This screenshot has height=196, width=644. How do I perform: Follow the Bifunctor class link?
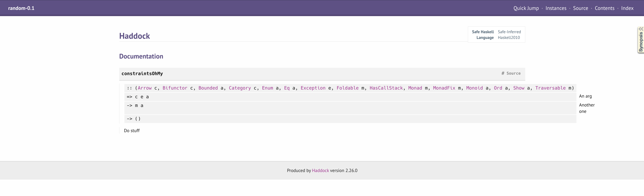click(x=175, y=88)
